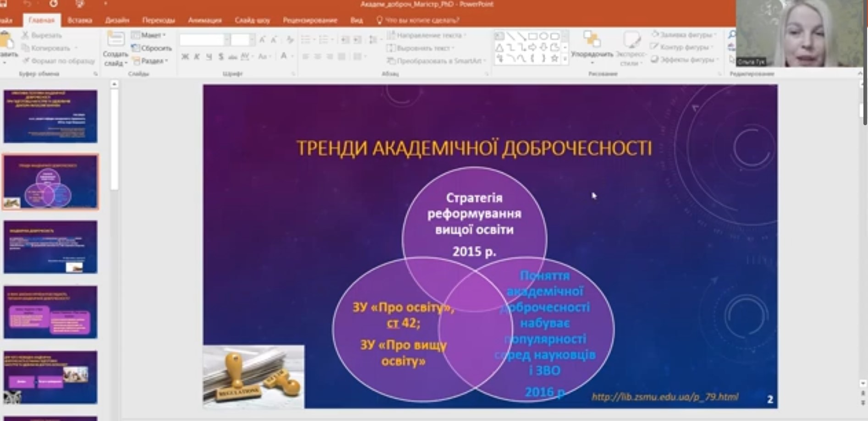The height and width of the screenshot is (421, 868).
Task: Open the Animations (Анимация) ribbon tab
Action: (x=205, y=20)
